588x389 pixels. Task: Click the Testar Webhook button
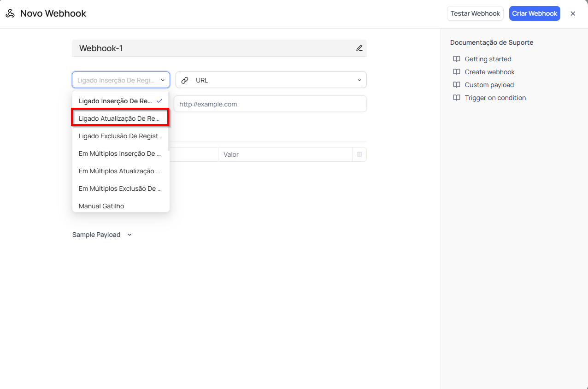[x=475, y=13]
